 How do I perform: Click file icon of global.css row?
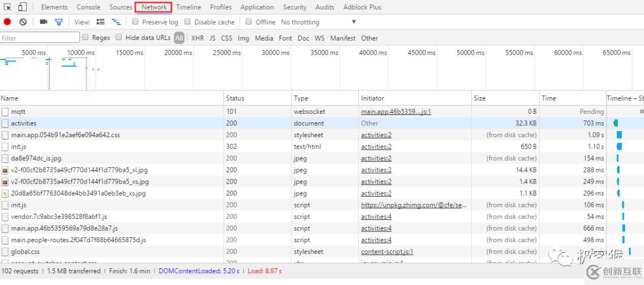[x=5, y=252]
